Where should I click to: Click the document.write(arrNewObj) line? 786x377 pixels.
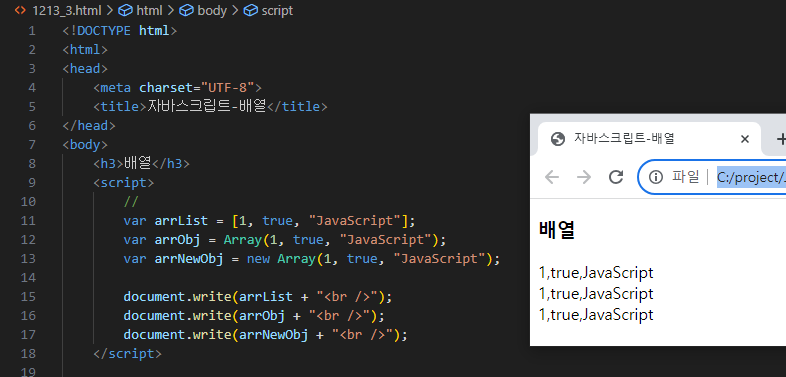pos(266,334)
